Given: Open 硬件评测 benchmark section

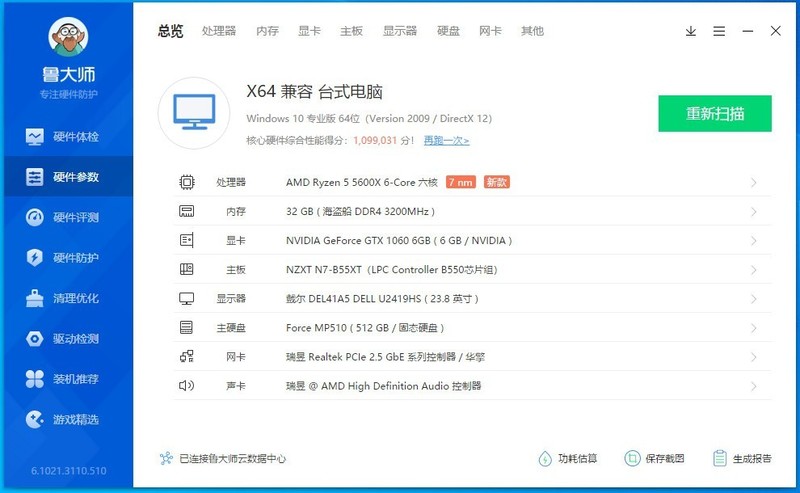Looking at the screenshot, I should pos(62,217).
